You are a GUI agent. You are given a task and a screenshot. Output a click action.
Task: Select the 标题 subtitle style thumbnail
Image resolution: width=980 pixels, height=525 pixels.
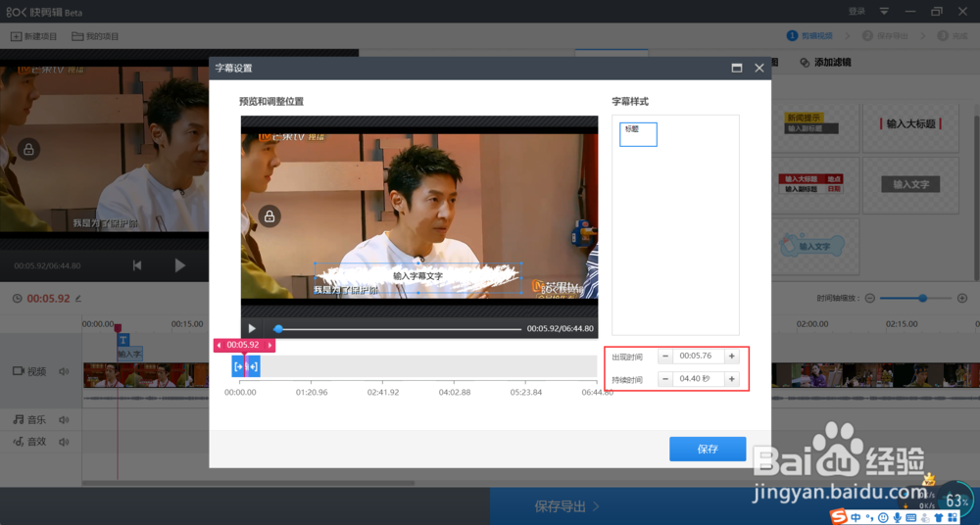[638, 134]
